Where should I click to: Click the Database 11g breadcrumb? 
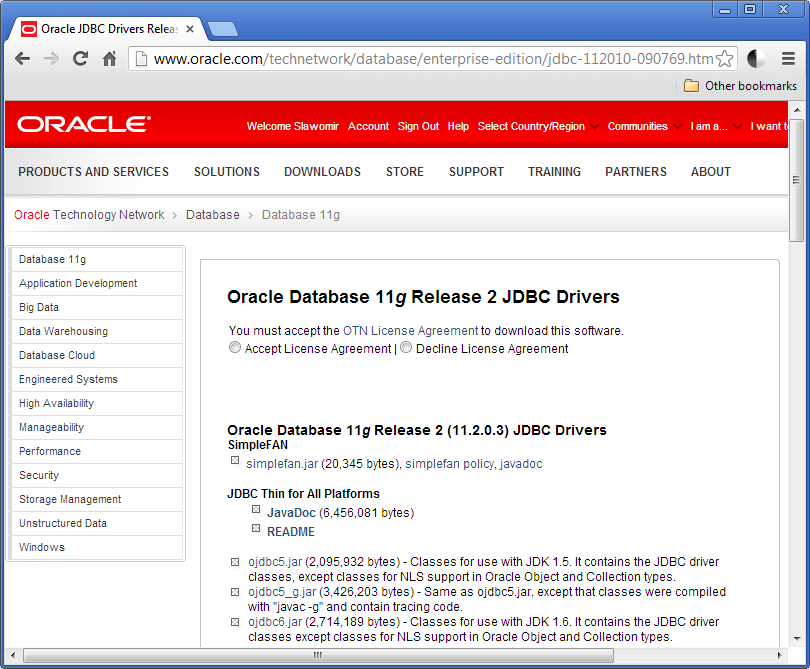click(x=301, y=214)
